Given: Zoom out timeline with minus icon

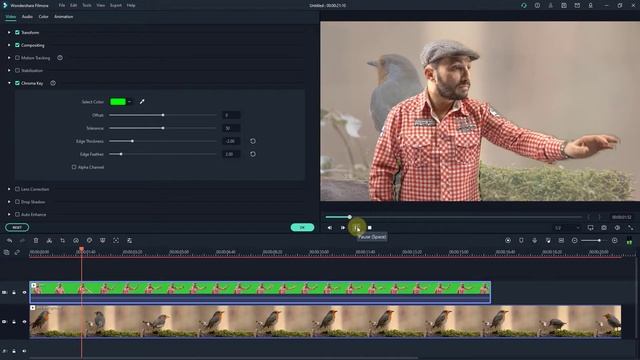Looking at the screenshot, I should pyautogui.click(x=575, y=241).
